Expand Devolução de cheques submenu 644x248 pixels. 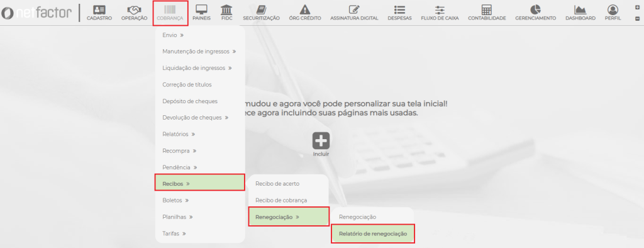tap(195, 117)
